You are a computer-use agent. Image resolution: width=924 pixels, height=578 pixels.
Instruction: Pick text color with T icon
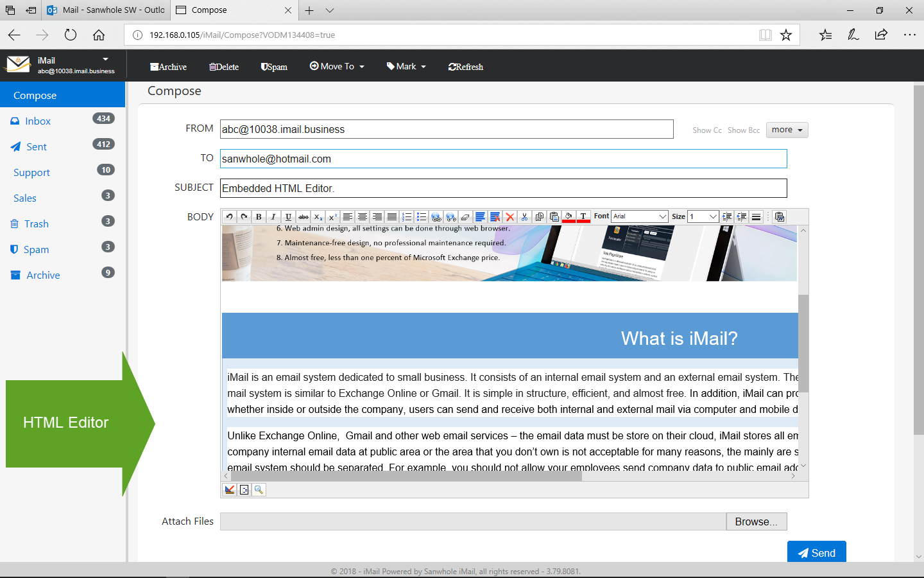click(583, 216)
